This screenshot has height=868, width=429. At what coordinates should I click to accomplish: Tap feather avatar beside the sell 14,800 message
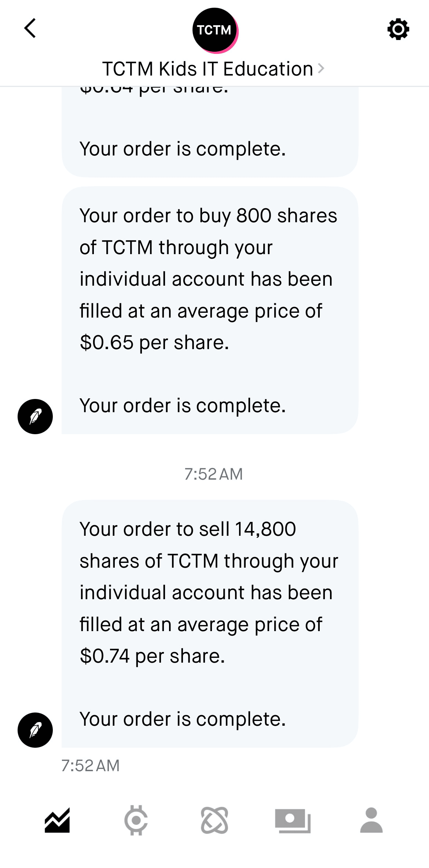coord(35,730)
